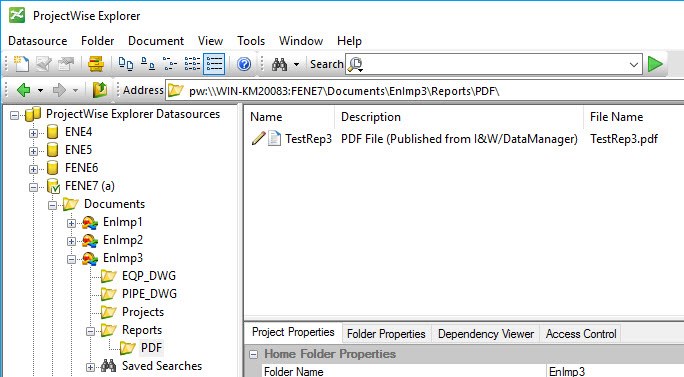Open binoculars search dropdown arrow
This screenshot has width=684, height=377.
(x=297, y=65)
